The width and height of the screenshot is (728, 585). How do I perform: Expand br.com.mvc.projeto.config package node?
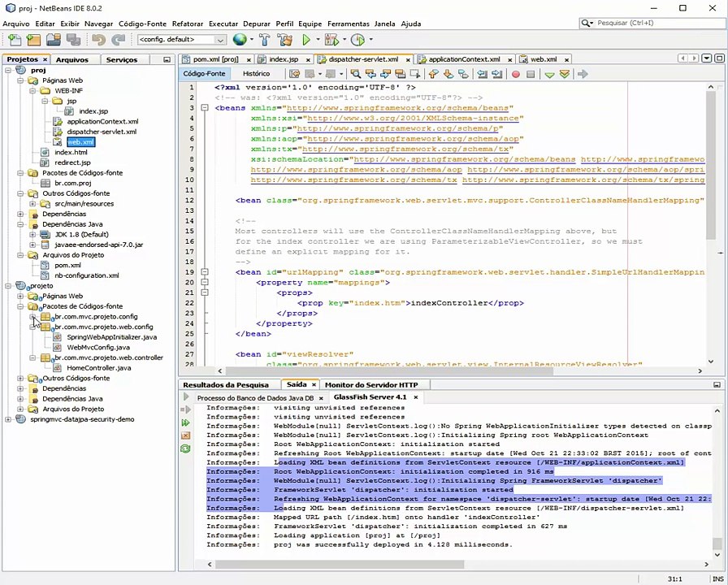pyautogui.click(x=32, y=317)
